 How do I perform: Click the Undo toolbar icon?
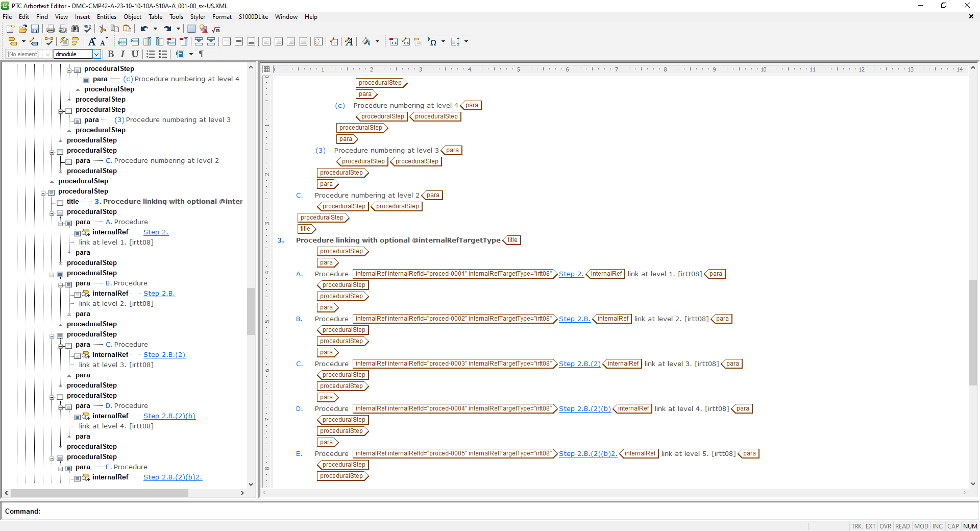pos(144,29)
